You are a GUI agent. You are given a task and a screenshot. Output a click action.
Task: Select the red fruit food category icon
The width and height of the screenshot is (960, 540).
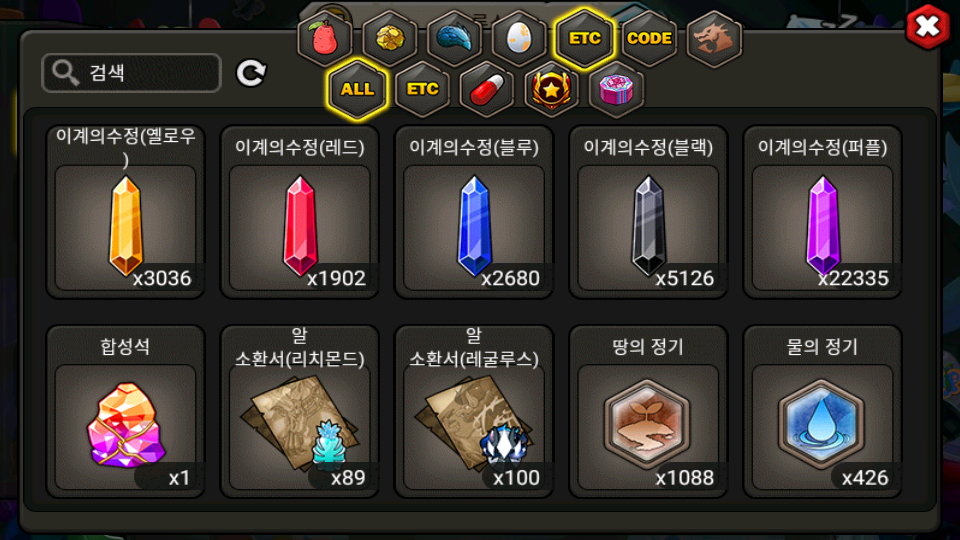[325, 39]
